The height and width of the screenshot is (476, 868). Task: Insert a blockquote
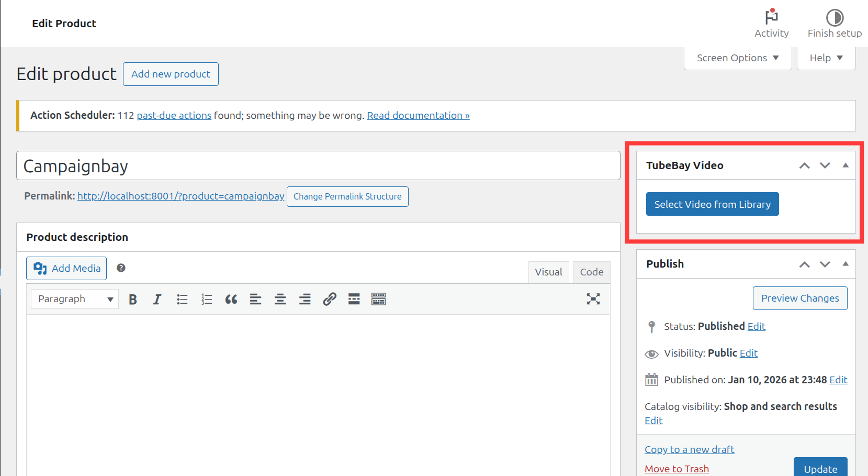[231, 299]
